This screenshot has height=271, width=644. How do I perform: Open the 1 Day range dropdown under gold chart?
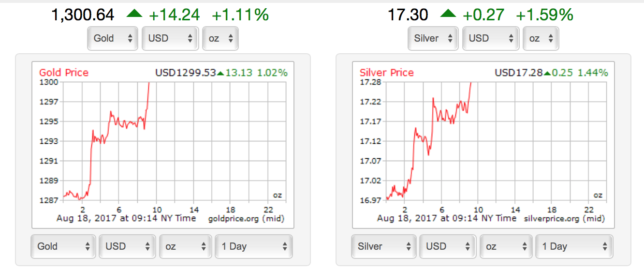coord(253,246)
